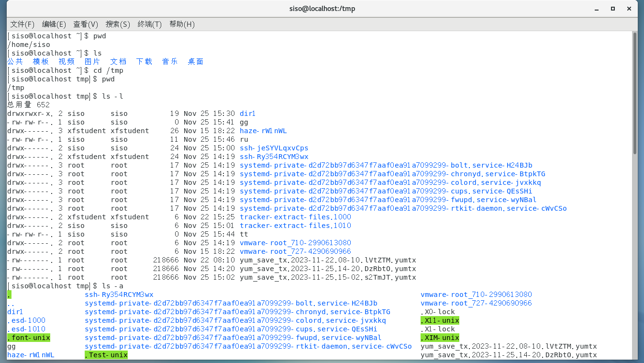This screenshot has width=644, height=363.
Task: Click the highlighted .Test-unix entry
Action: coord(106,355)
